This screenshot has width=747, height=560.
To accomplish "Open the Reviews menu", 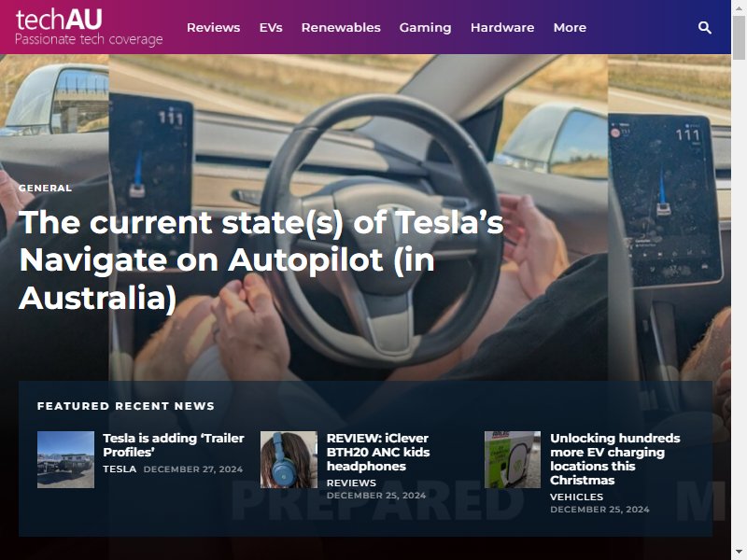I will pos(213,28).
